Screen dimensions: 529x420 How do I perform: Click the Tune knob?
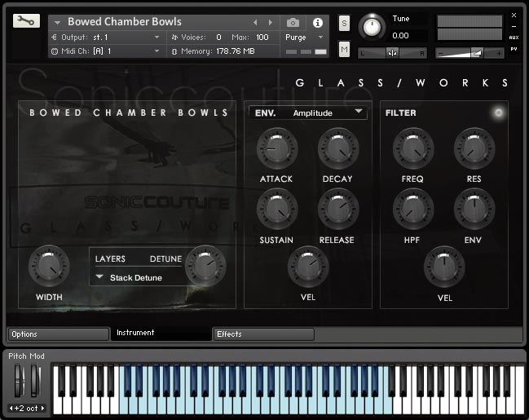tap(372, 26)
